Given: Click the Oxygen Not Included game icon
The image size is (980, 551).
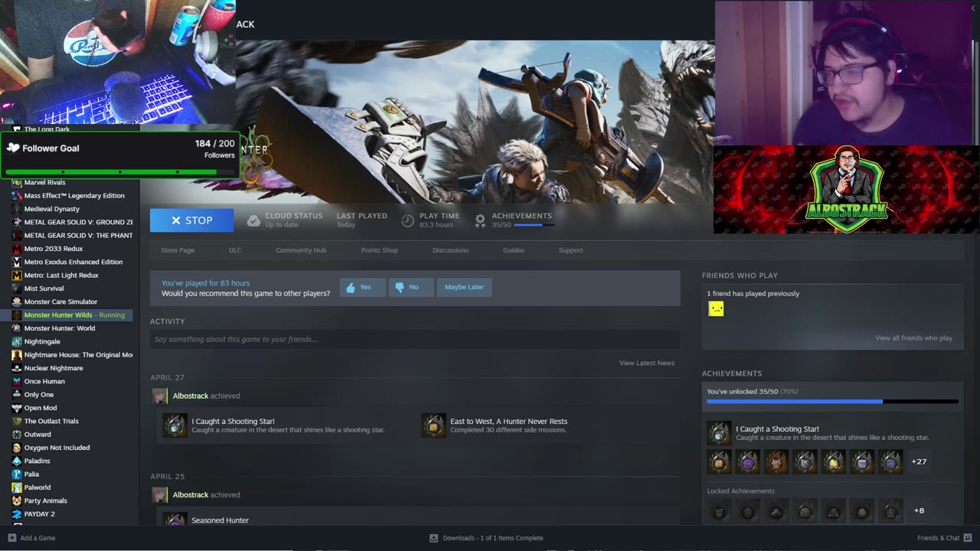Looking at the screenshot, I should click(x=17, y=448).
